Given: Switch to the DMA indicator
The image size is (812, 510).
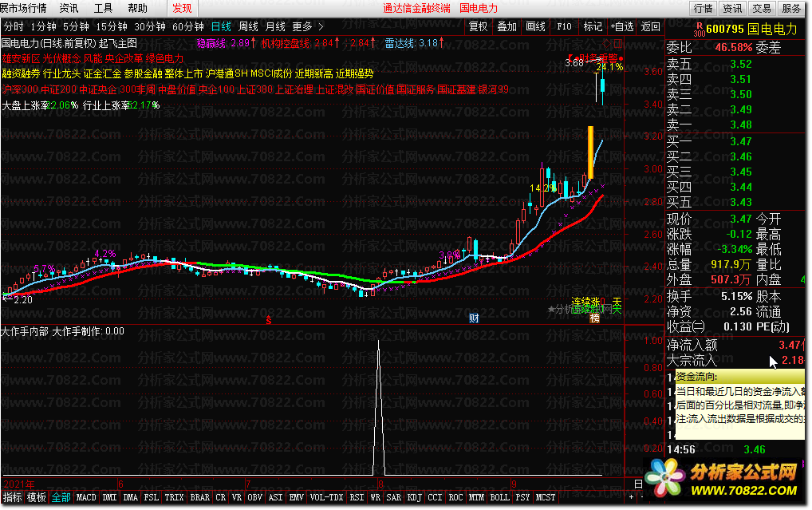Looking at the screenshot, I should [x=131, y=497].
